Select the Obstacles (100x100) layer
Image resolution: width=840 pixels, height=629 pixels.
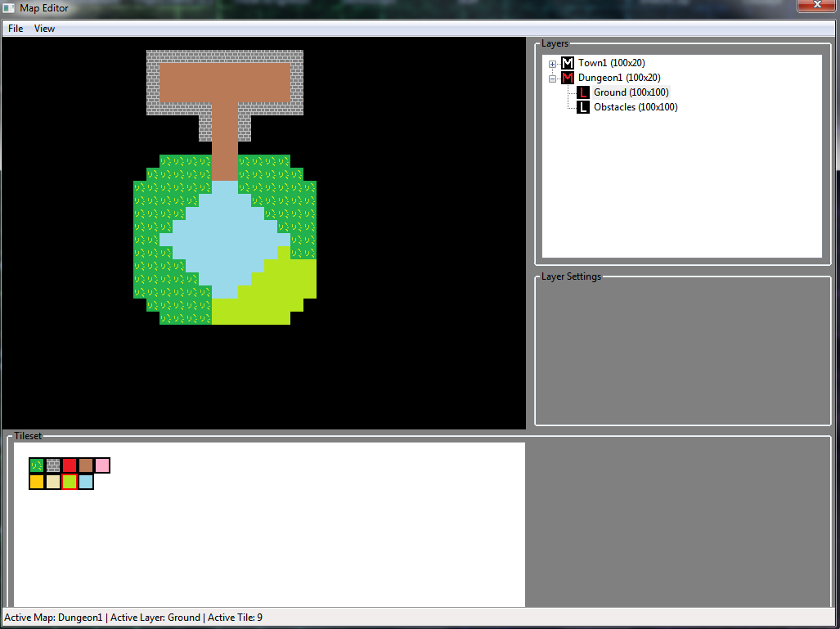(636, 107)
